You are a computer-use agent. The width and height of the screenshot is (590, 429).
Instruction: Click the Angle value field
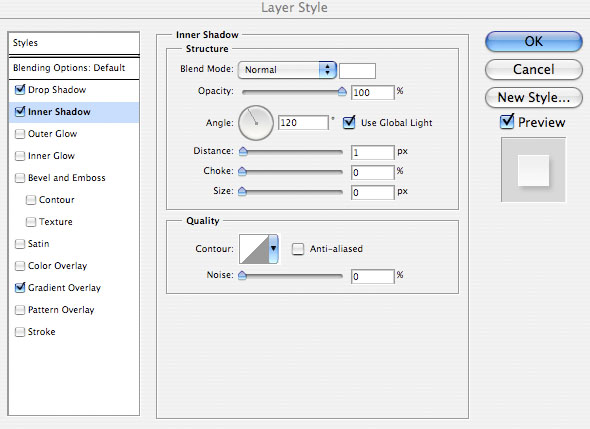pyautogui.click(x=303, y=123)
